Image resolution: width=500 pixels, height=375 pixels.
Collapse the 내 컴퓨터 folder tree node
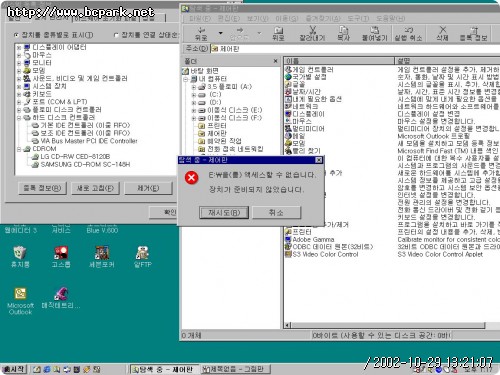point(186,79)
